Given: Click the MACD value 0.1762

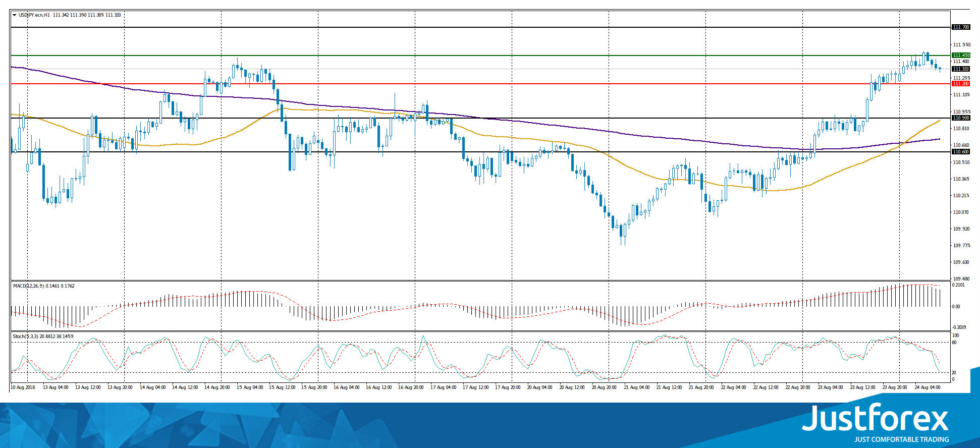Looking at the screenshot, I should click(x=67, y=286).
